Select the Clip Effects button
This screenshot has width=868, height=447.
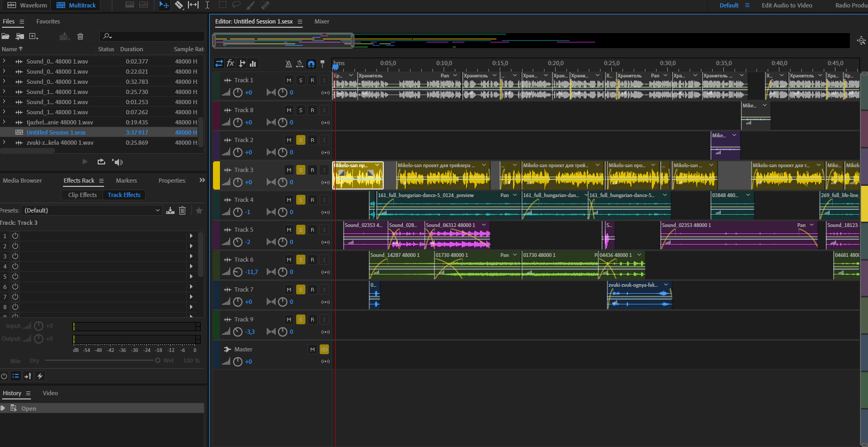click(x=82, y=195)
